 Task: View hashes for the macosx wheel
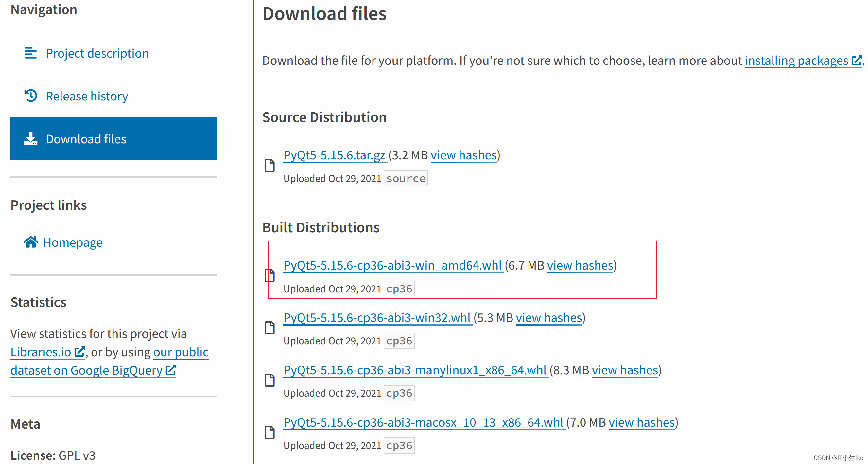[x=641, y=422]
